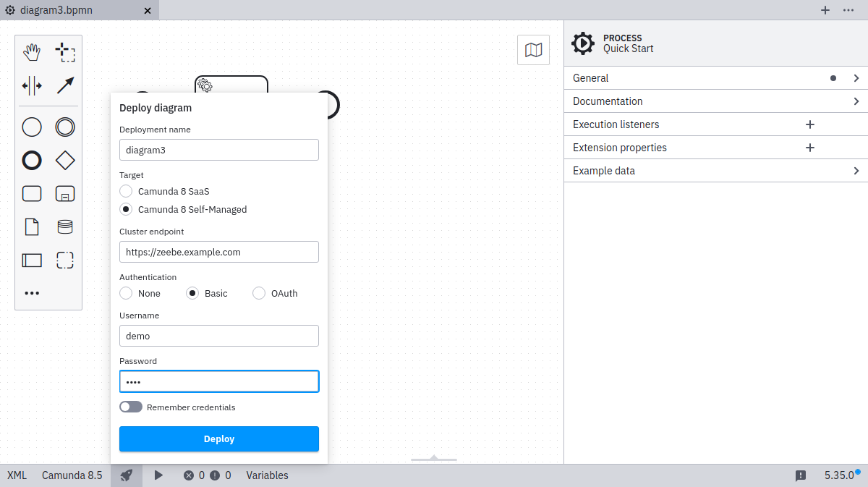Enable Remember credentials
Viewport: 868px width, 487px height.
pyautogui.click(x=131, y=407)
